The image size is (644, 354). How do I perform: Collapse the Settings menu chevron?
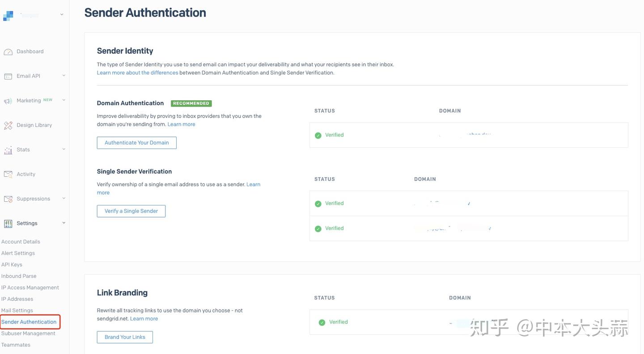[x=64, y=223]
